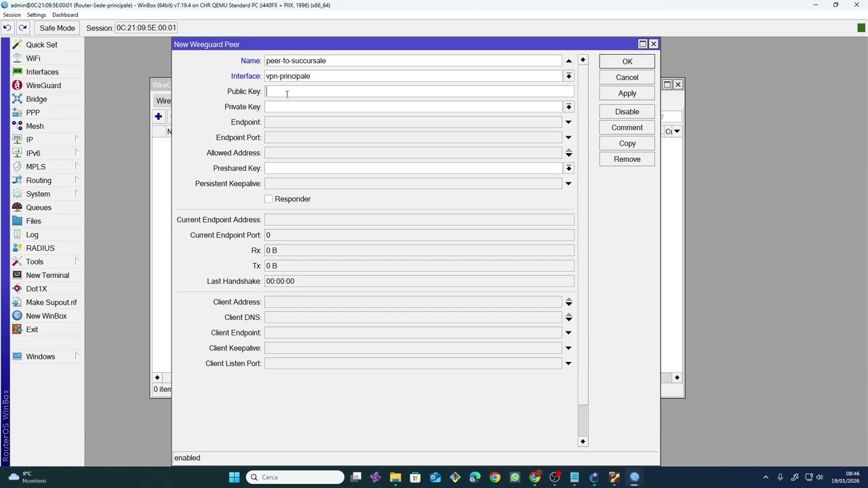Click the Remove button
The image size is (868, 488).
[x=627, y=159]
